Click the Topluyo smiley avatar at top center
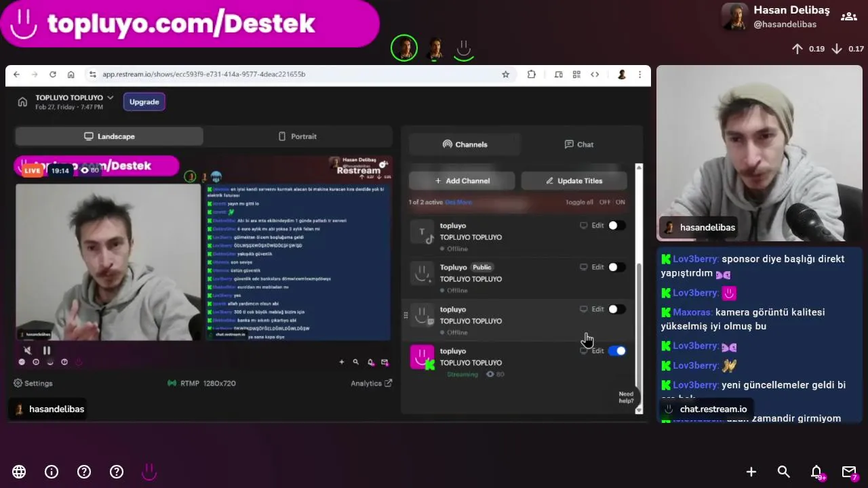868x488 pixels. 464,49
